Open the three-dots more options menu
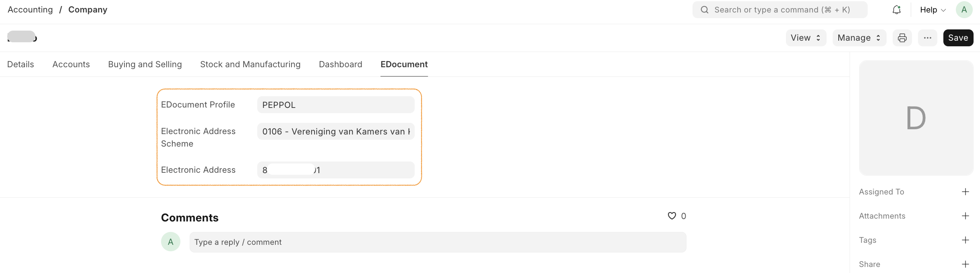The image size is (980, 273). 928,38
